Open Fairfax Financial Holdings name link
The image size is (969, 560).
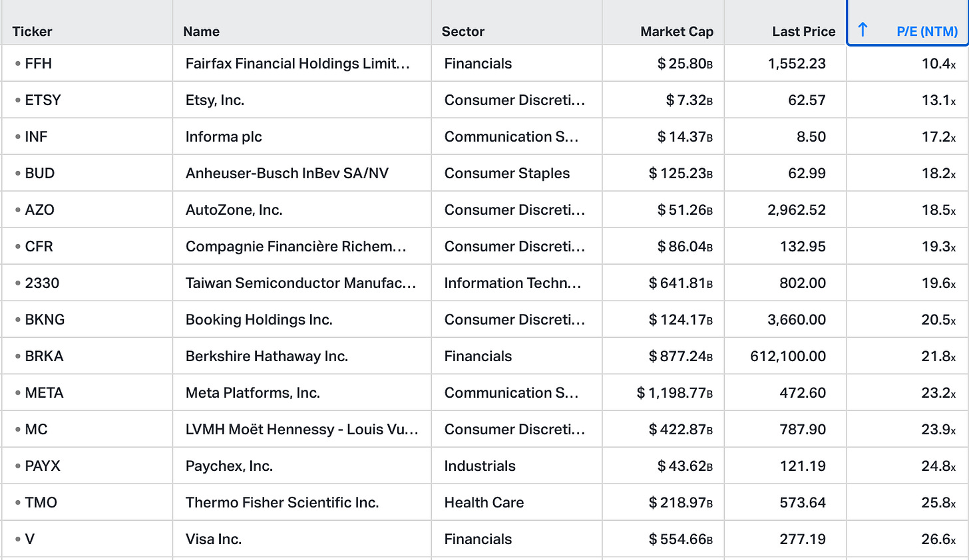click(x=297, y=64)
